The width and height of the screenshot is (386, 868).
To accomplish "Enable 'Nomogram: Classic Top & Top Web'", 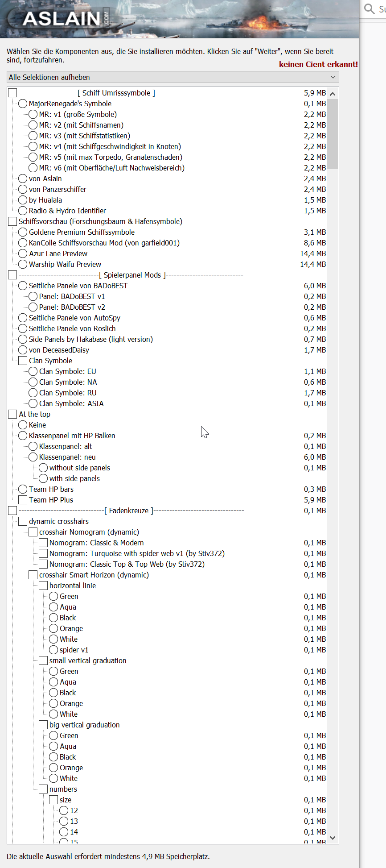I will 43,564.
